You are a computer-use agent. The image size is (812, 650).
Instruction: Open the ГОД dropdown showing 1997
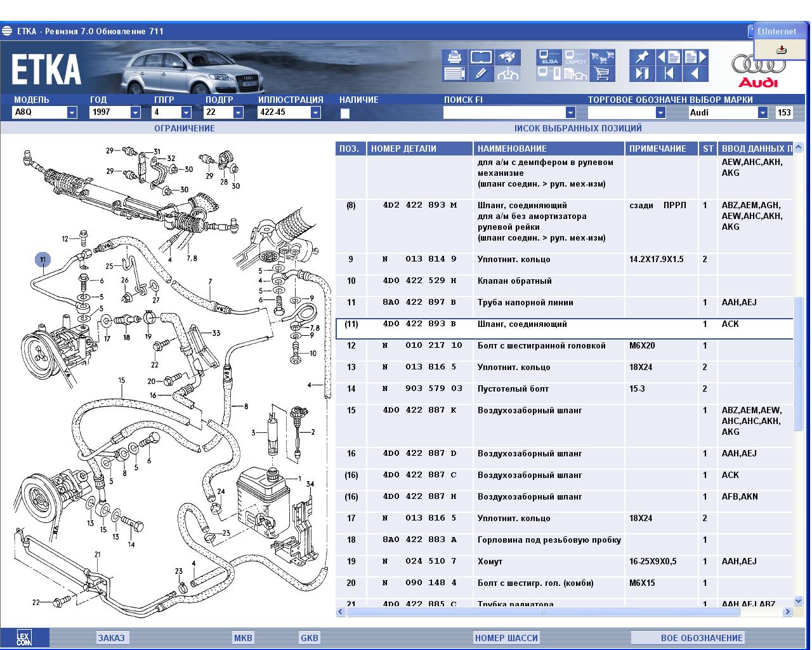135,112
